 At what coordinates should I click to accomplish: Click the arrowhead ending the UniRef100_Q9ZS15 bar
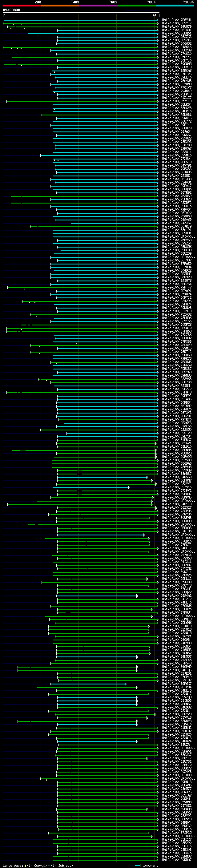click(x=129, y=487)
